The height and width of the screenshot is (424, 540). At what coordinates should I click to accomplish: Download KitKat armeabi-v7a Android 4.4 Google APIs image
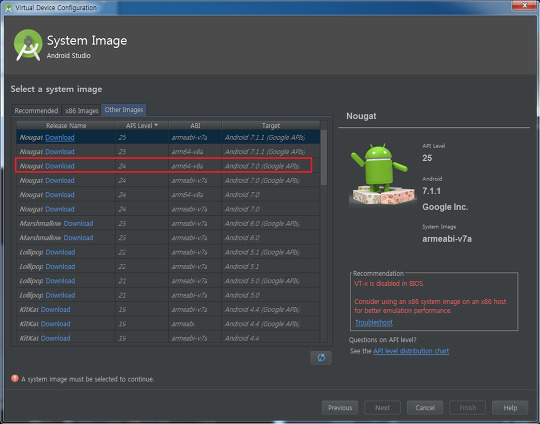55,310
